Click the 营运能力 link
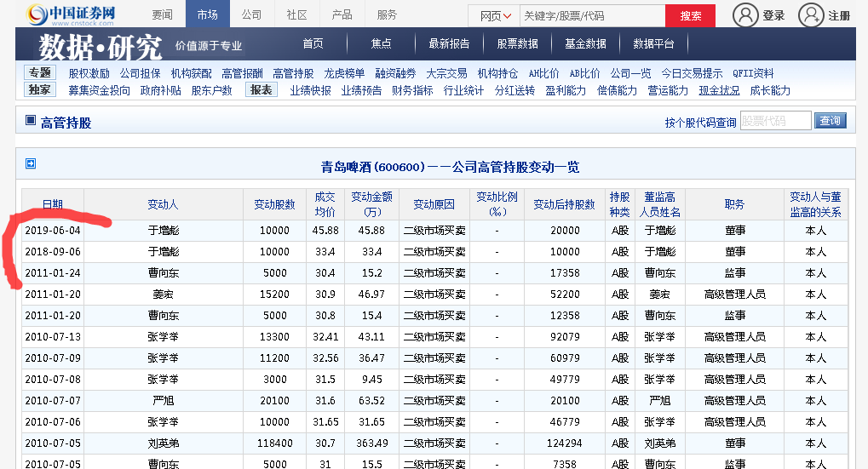Screen dimensions: 868x469 click(x=668, y=91)
